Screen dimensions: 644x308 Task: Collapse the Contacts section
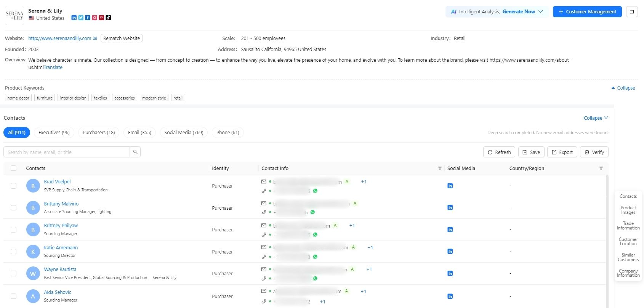click(596, 118)
